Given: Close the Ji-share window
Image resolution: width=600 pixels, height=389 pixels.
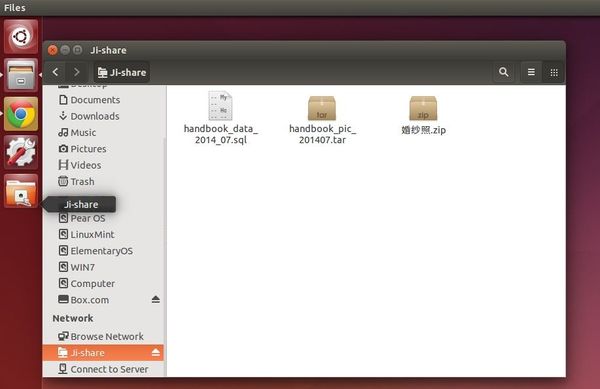Looking at the screenshot, I should pyautogui.click(x=52, y=50).
